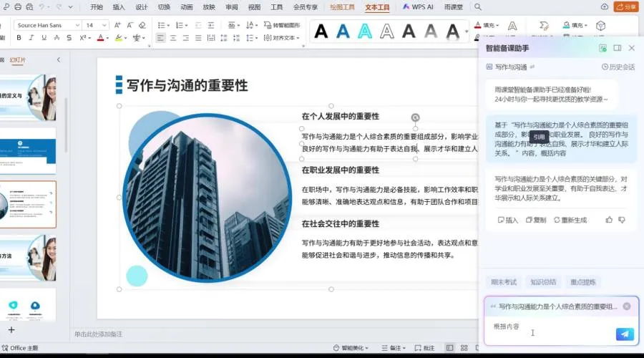The height and width of the screenshot is (358, 644).
Task: Click 重新生成 to regenerate the response
Action: [x=570, y=221]
